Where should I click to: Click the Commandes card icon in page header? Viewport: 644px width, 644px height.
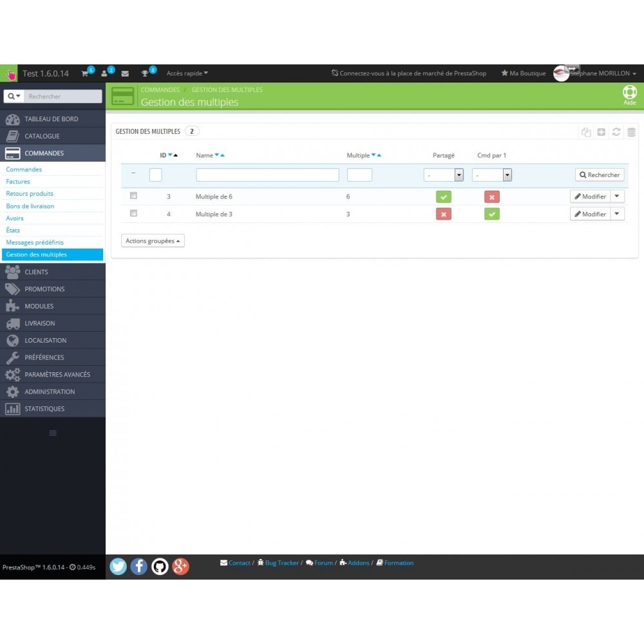(x=123, y=96)
